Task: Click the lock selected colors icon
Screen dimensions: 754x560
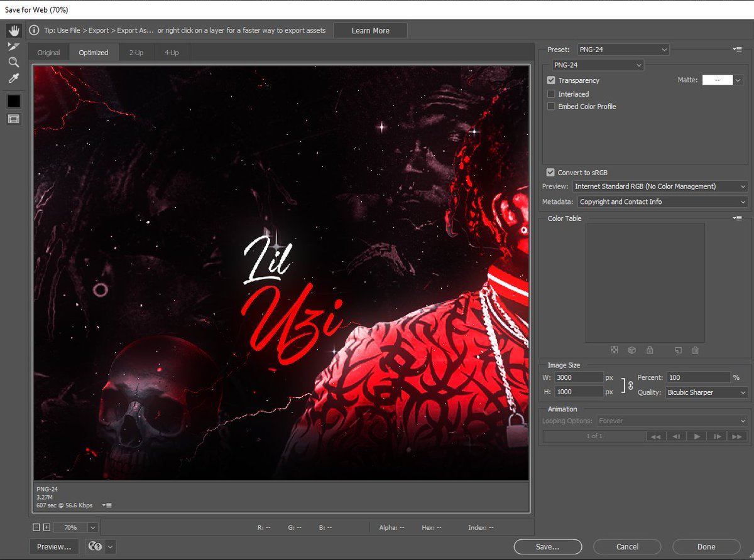Action: [x=650, y=350]
